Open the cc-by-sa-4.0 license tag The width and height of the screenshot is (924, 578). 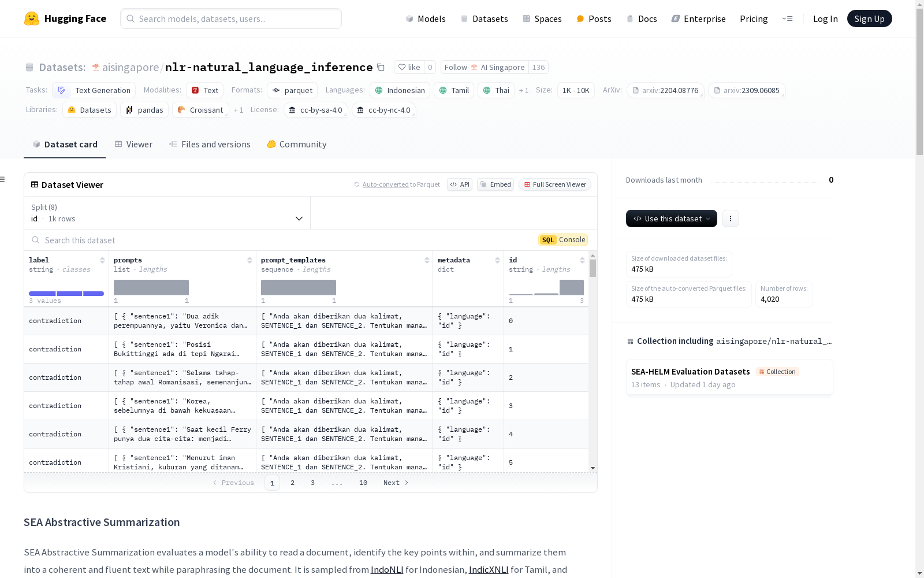pos(316,110)
